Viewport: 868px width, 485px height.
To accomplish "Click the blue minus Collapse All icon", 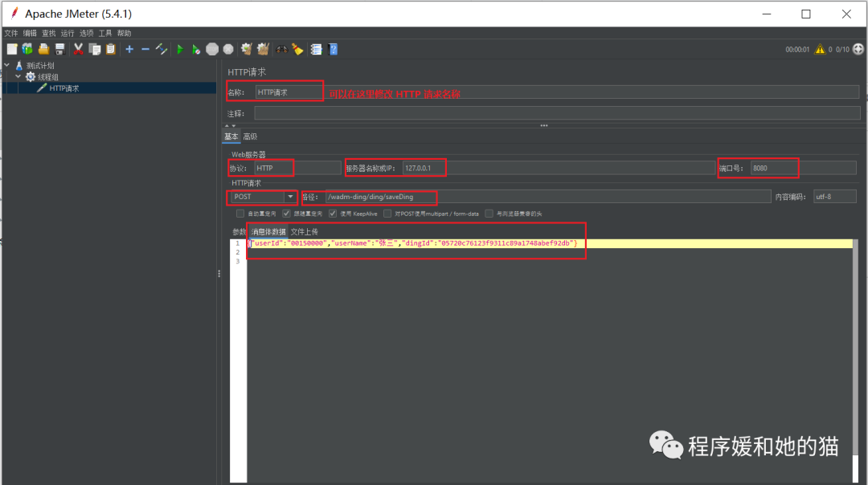I will (x=145, y=49).
